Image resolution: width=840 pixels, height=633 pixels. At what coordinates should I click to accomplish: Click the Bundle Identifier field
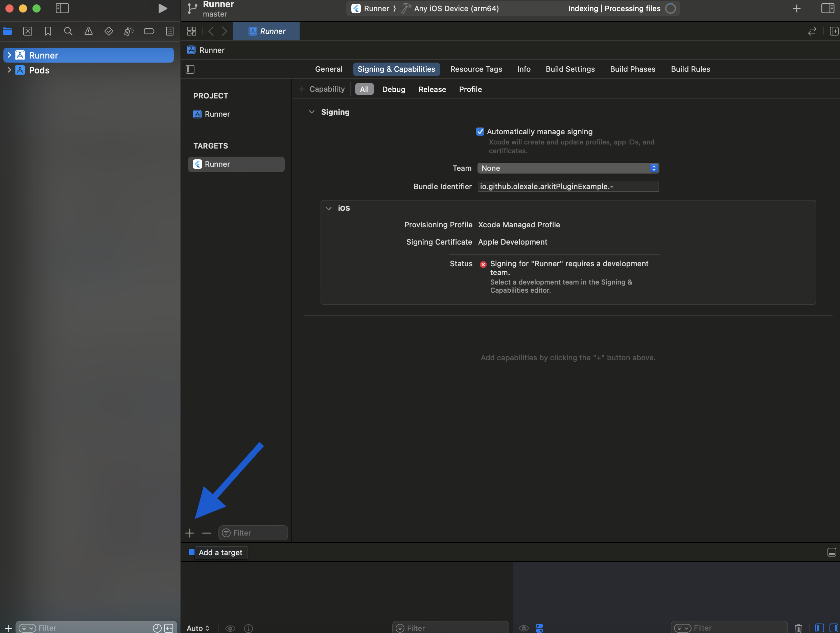click(x=568, y=186)
